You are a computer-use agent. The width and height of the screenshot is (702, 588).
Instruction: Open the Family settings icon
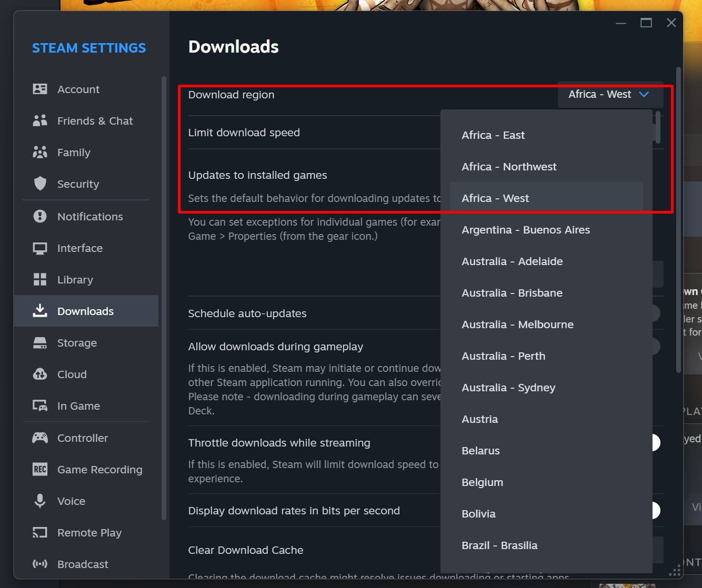[x=40, y=152]
